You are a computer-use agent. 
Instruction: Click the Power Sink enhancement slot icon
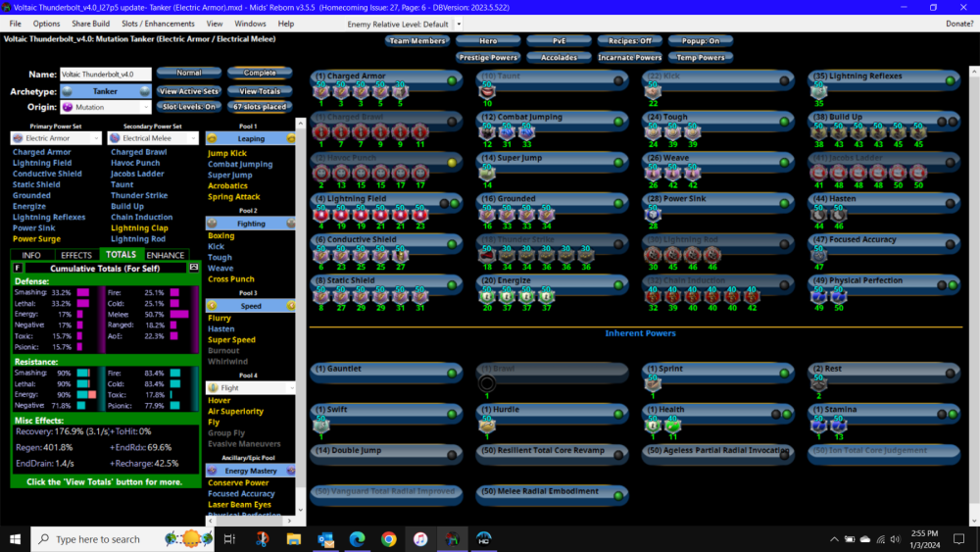pyautogui.click(x=654, y=213)
